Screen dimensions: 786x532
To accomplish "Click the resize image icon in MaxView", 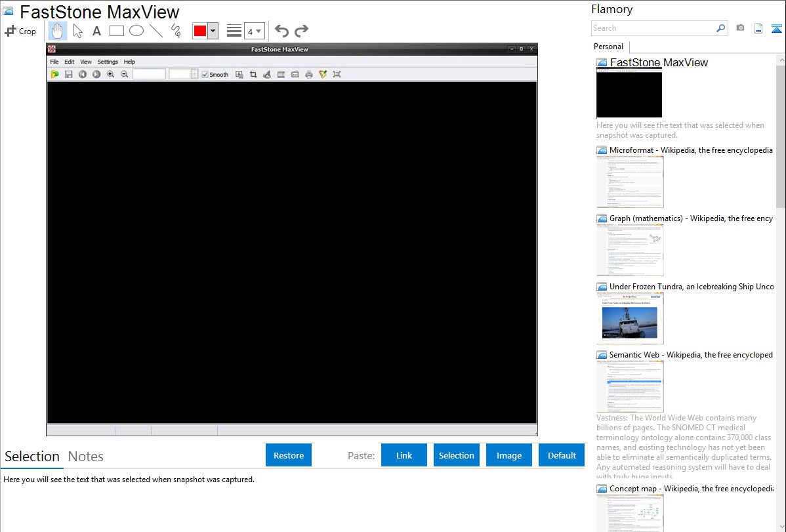I will (x=239, y=74).
